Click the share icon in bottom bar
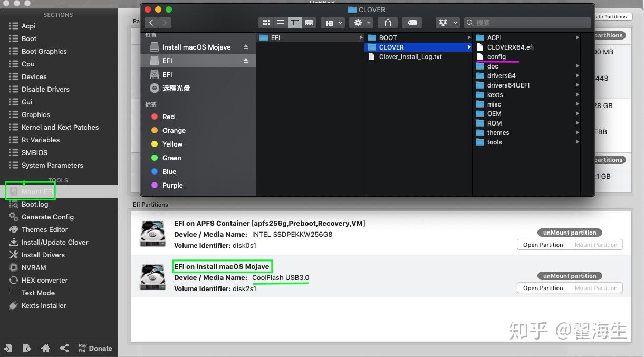This screenshot has width=644, height=357. pyautogui.click(x=64, y=348)
